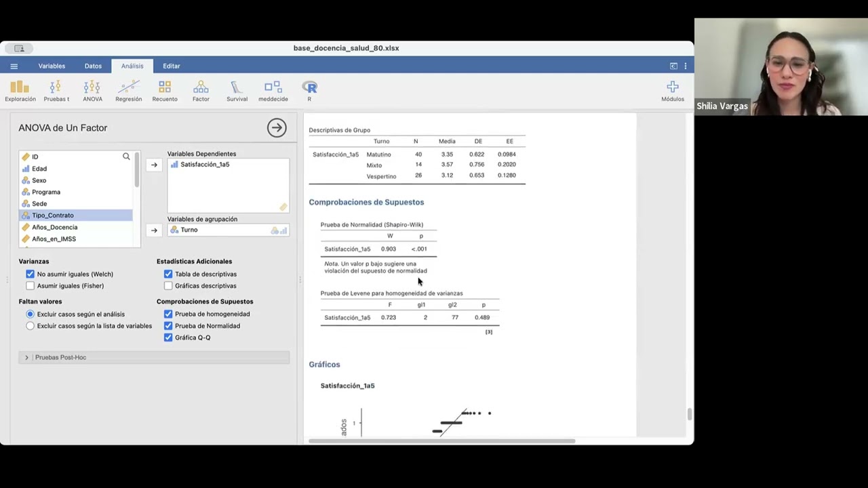
Task: Switch to the Análisis tab
Action: point(132,66)
